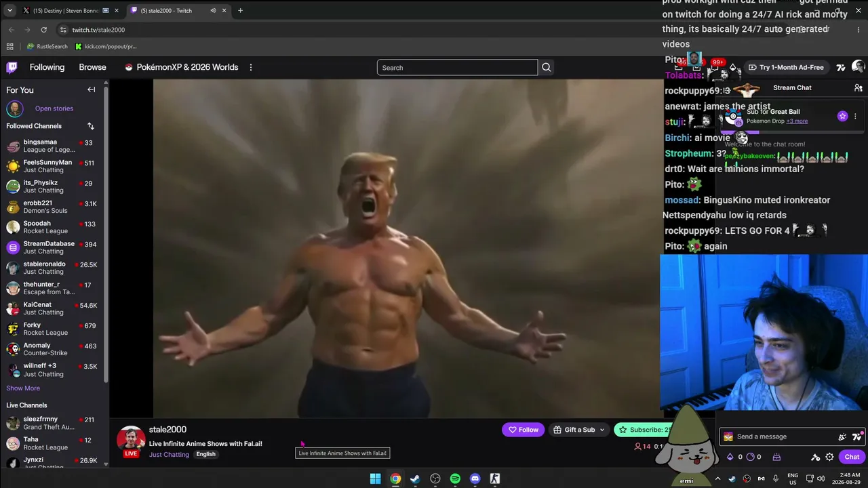
Task: Click Gift a Sub button
Action: tap(578, 430)
